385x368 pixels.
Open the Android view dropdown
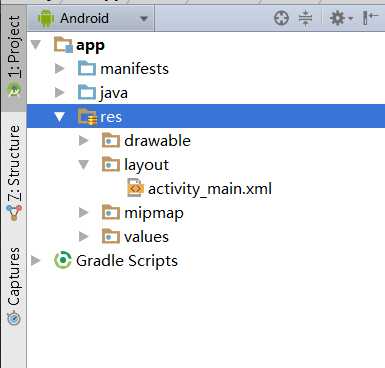[91, 18]
